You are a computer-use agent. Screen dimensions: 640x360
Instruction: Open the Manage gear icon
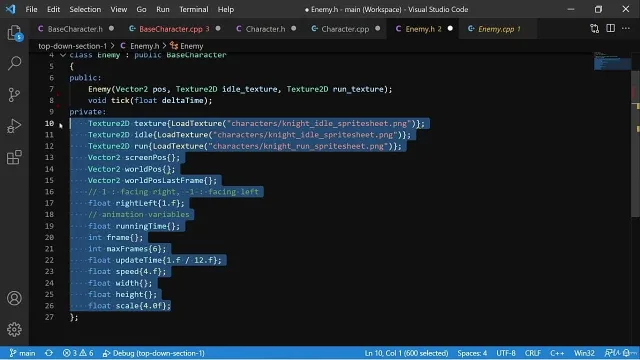tap(14, 329)
